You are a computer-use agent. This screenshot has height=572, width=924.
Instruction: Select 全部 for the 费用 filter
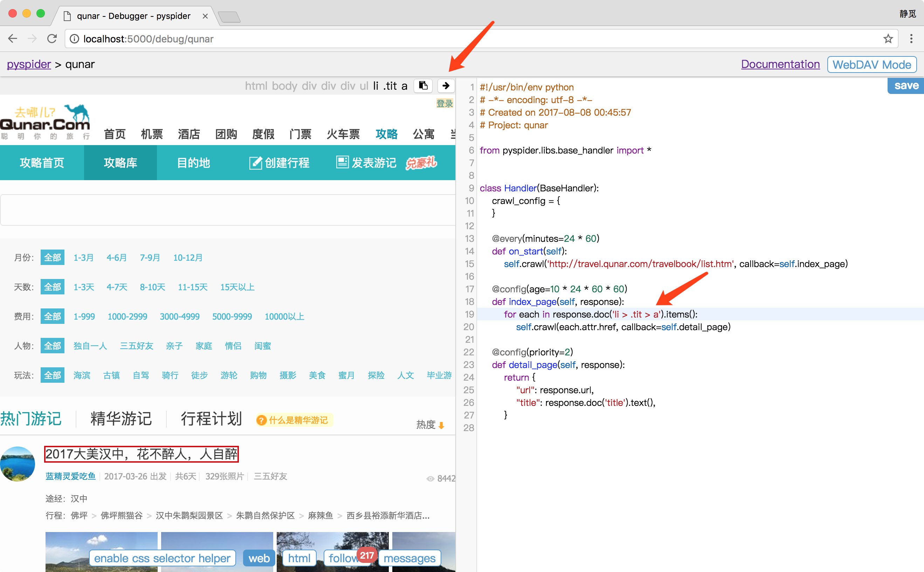click(53, 316)
